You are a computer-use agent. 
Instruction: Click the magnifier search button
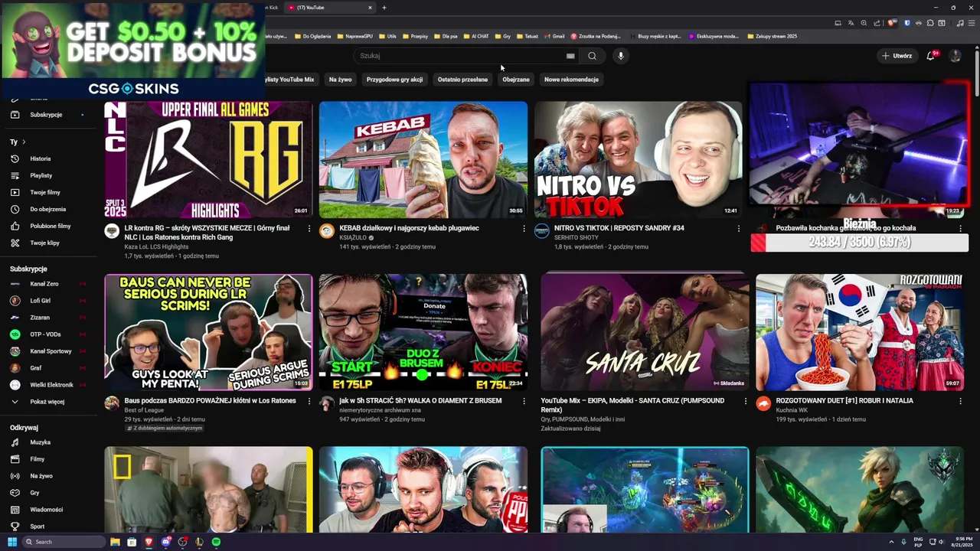tap(592, 56)
